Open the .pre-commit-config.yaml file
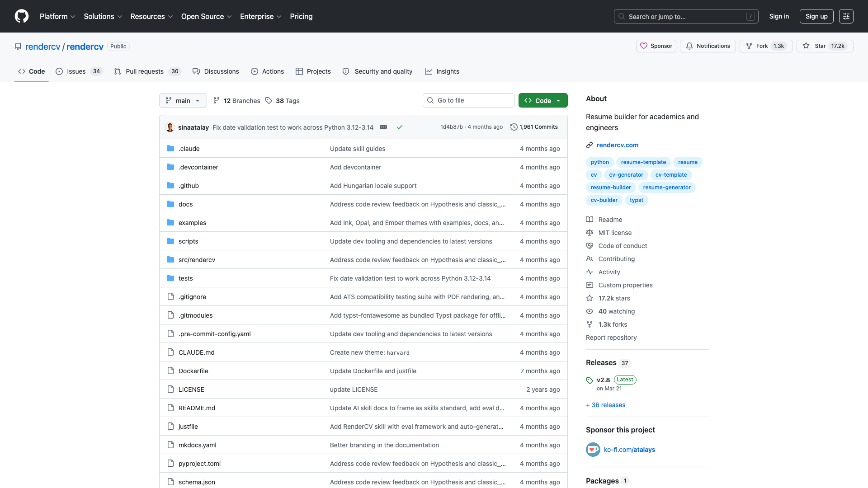This screenshot has width=868, height=488. [214, 334]
